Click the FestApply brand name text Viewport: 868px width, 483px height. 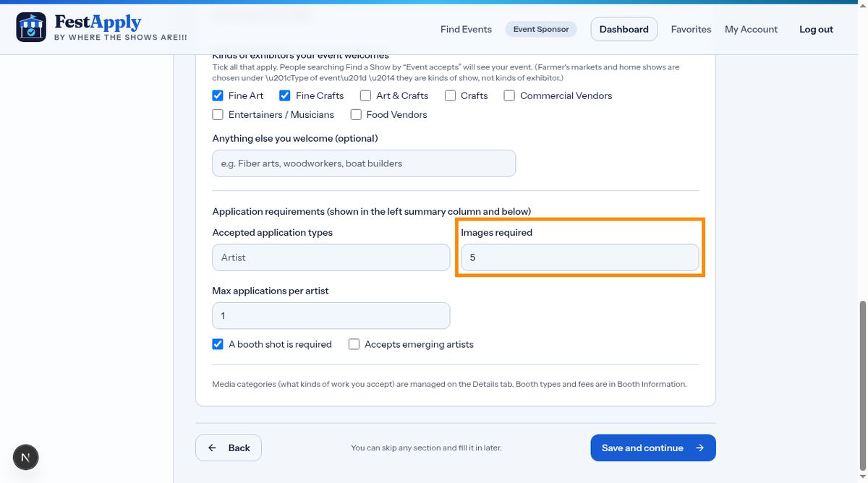98,22
